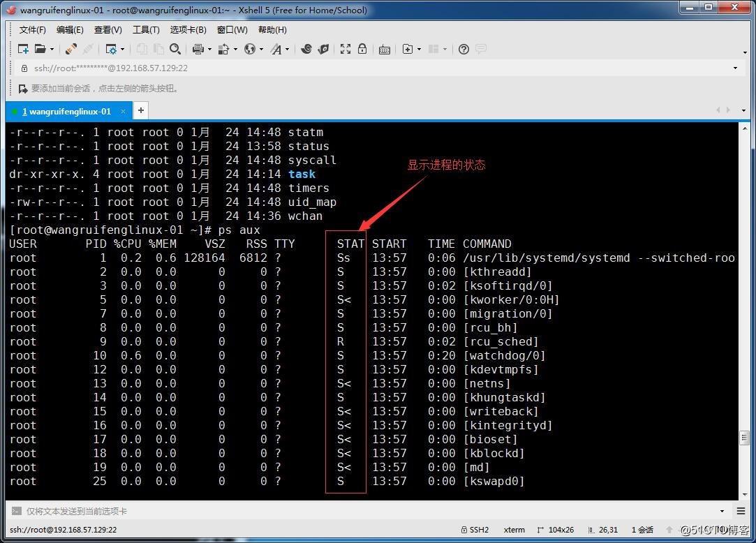
Task: Expand the new tab icon dropdown arrow
Action: (x=419, y=50)
